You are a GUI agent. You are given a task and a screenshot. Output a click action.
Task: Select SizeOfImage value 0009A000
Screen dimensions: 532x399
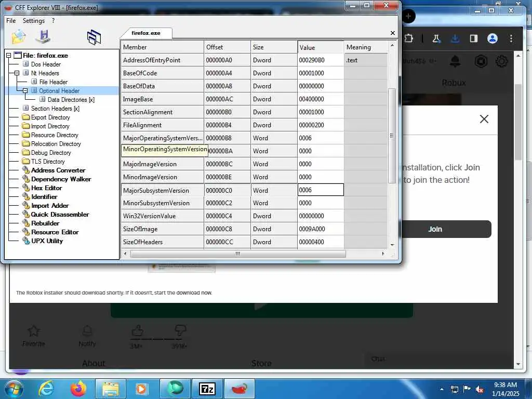[x=321, y=229]
